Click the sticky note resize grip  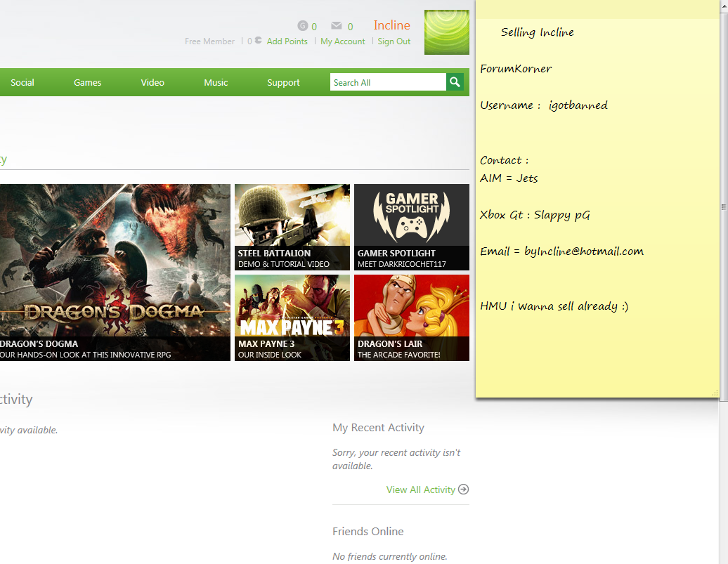tap(715, 393)
